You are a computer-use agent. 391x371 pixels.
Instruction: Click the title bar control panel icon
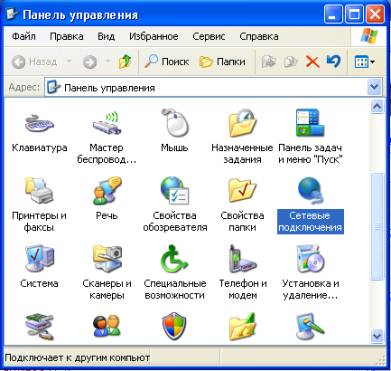click(x=12, y=14)
